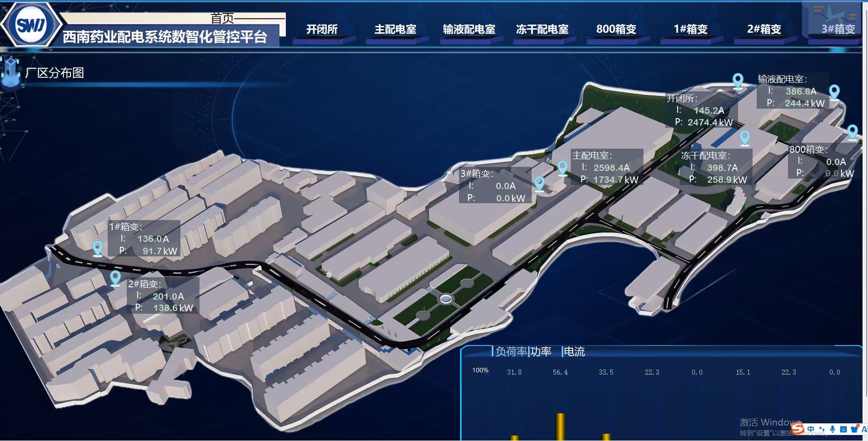868x441 pixels.
Task: Select the map pin beside 3#箱变 readout
Action: [539, 184]
